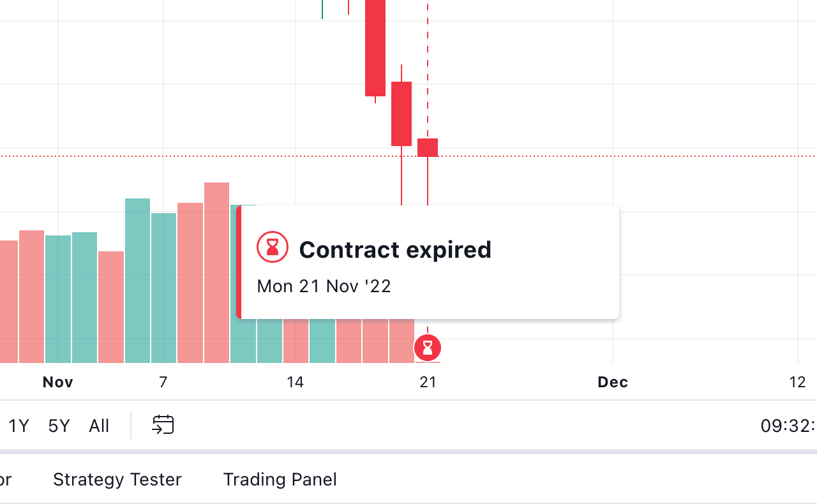
Task: Open the Go to date calendar icon
Action: 163,425
